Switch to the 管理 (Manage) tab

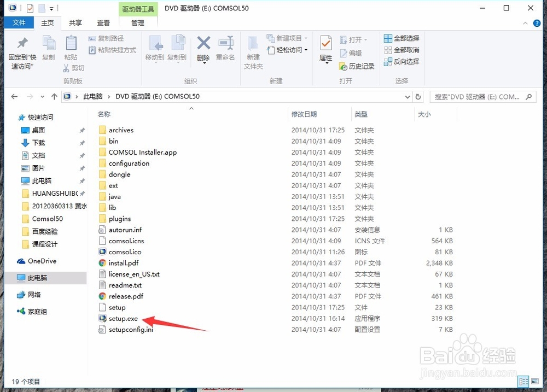(138, 23)
